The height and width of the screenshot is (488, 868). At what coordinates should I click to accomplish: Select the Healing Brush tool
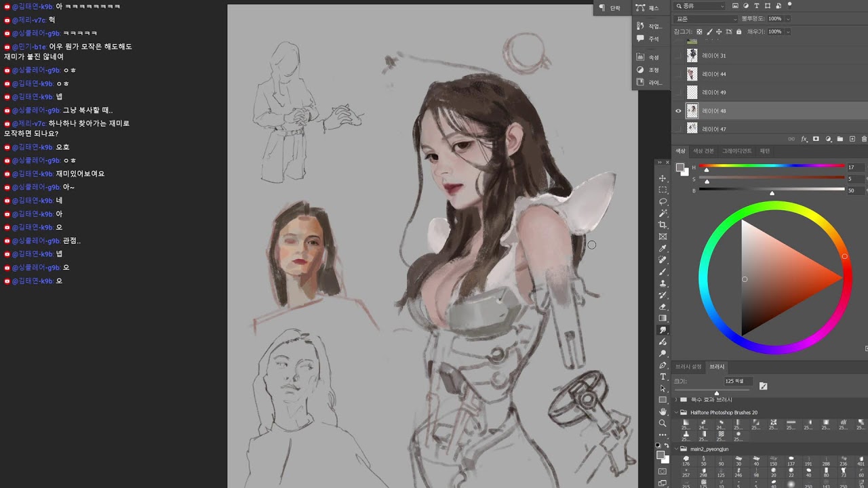click(663, 260)
